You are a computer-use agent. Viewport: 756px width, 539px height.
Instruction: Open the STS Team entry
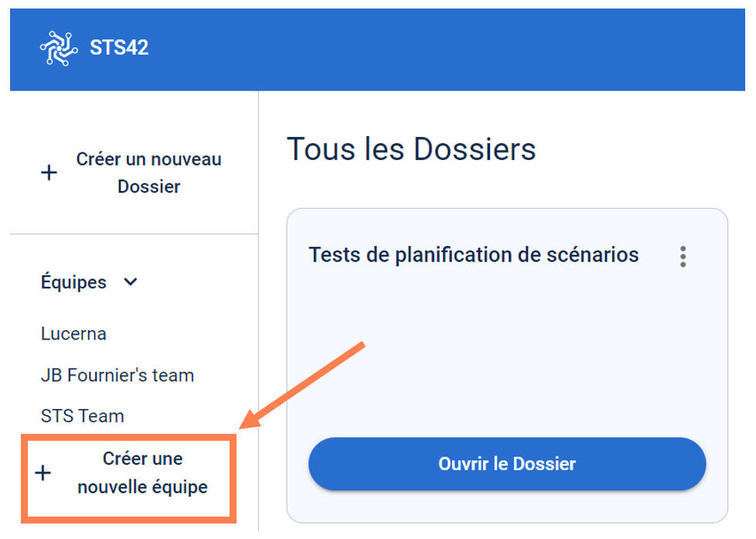[82, 416]
